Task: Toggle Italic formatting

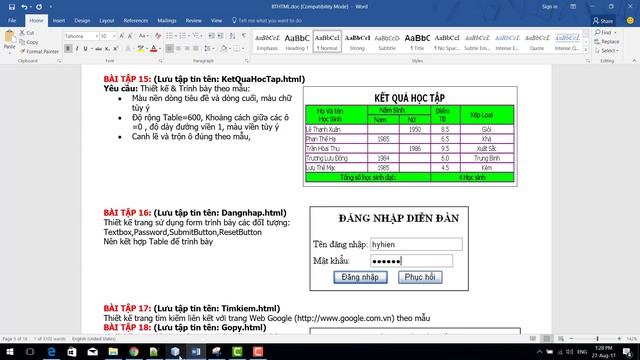Action: pyautogui.click(x=77, y=49)
